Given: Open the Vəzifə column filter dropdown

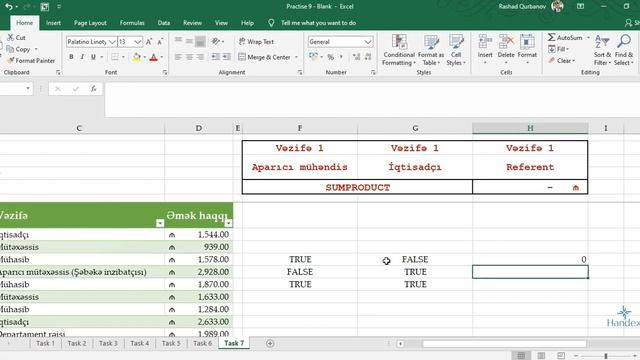Looking at the screenshot, I should [x=160, y=223].
